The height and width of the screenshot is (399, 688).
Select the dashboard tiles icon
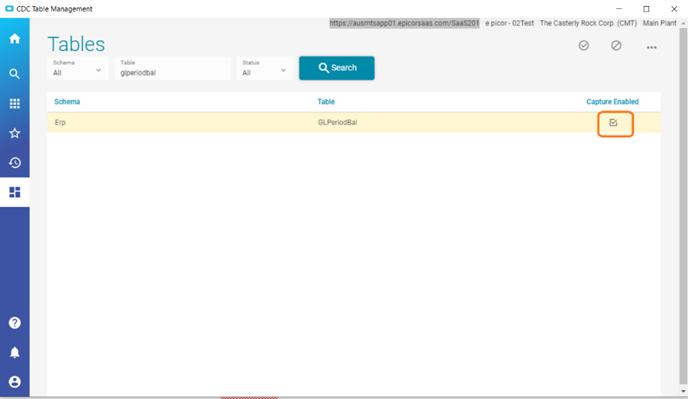(x=14, y=192)
